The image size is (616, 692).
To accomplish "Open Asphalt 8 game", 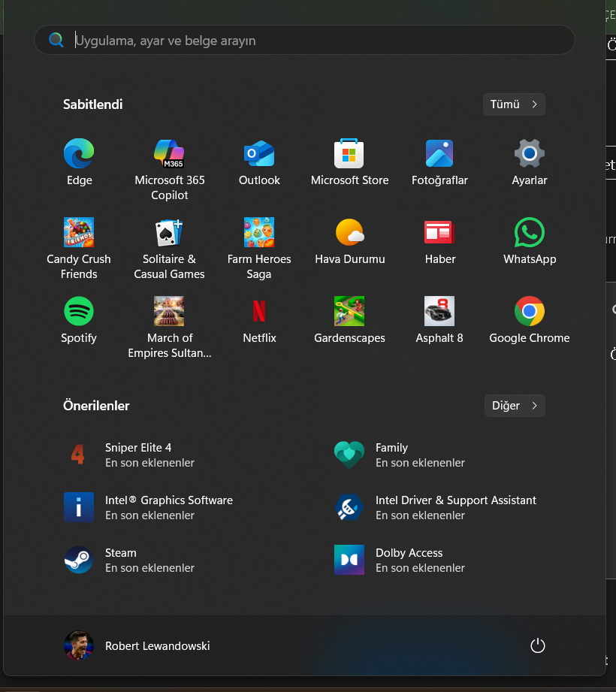I will click(x=439, y=319).
